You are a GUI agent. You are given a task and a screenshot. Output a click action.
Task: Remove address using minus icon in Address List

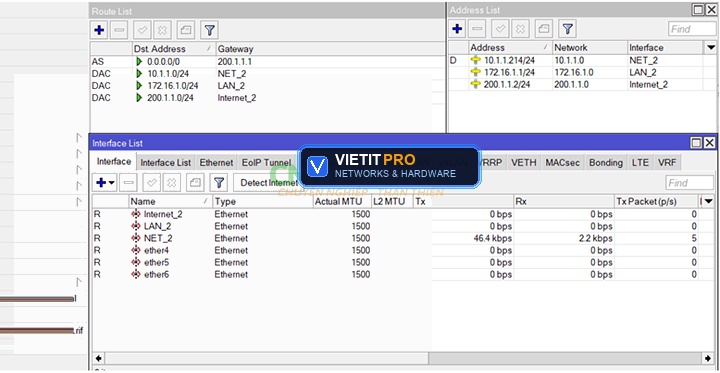click(478, 29)
